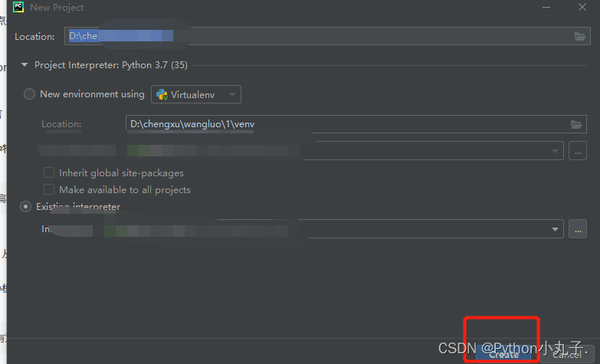Click the Create button
600x364 pixels.
tap(504, 356)
